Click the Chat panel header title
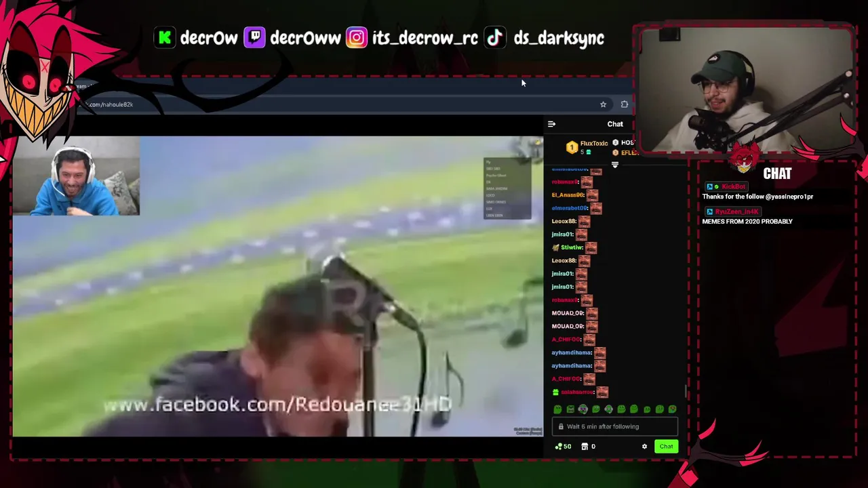 tap(615, 124)
